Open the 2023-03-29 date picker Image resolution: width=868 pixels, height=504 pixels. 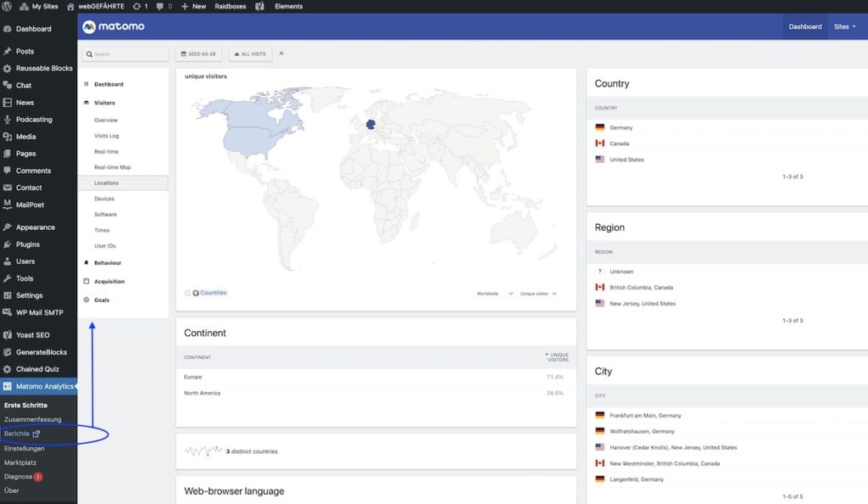point(198,54)
